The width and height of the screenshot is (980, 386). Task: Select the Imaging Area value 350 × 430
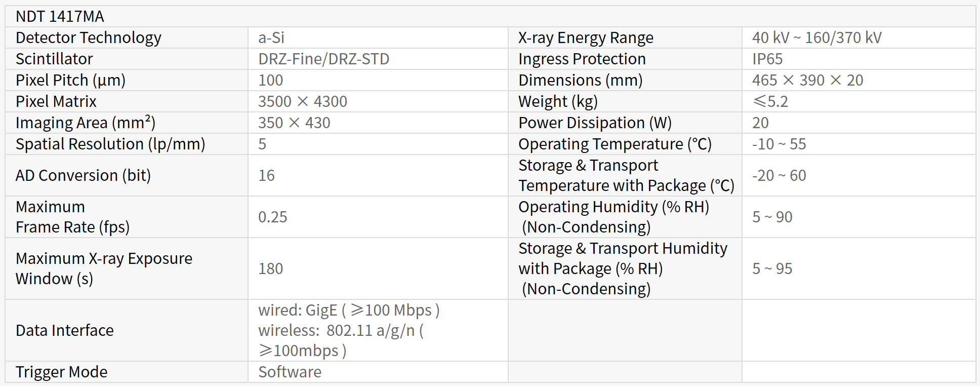[294, 123]
